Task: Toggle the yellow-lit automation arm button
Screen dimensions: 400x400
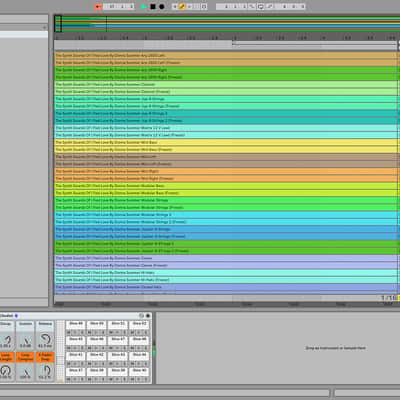Action: (182, 6)
